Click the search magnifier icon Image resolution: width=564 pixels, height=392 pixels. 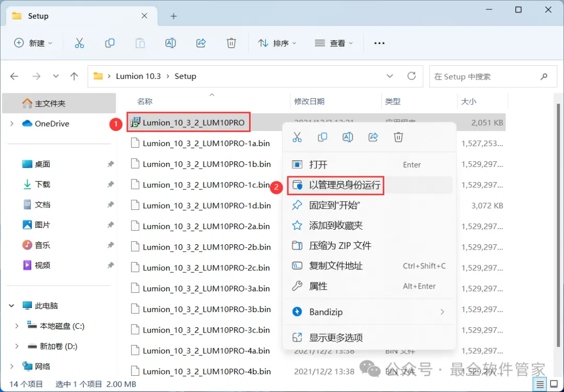click(544, 76)
